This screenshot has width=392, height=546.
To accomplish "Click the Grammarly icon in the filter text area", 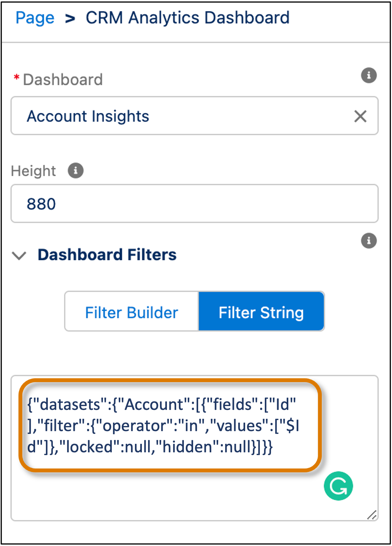I will (338, 486).
